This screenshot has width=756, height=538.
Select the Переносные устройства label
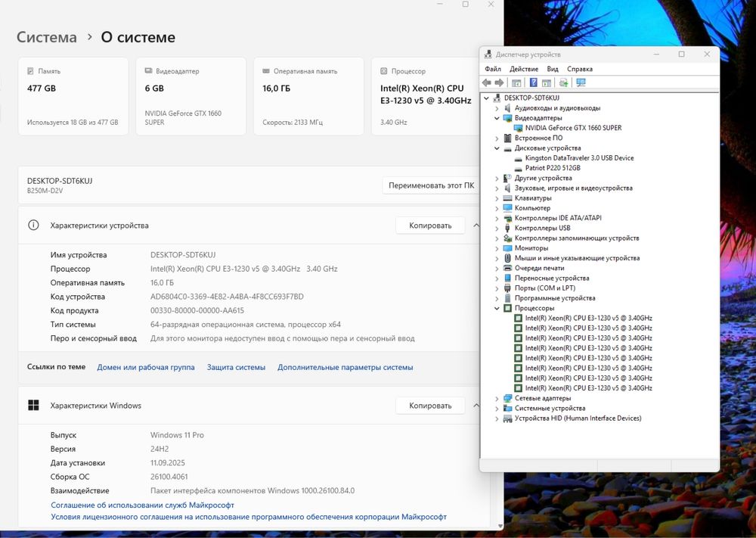552,278
